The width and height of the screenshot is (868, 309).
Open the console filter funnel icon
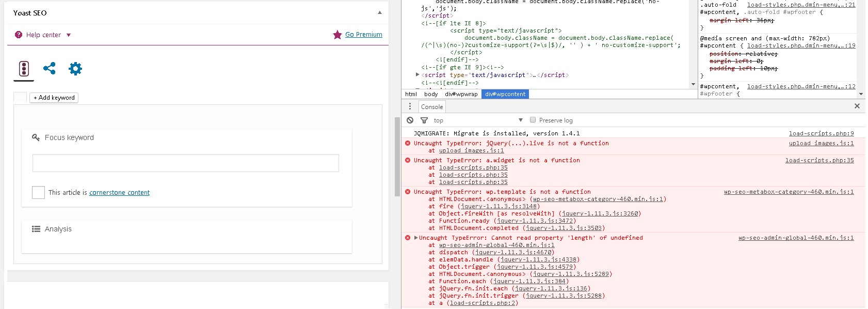[x=424, y=120]
